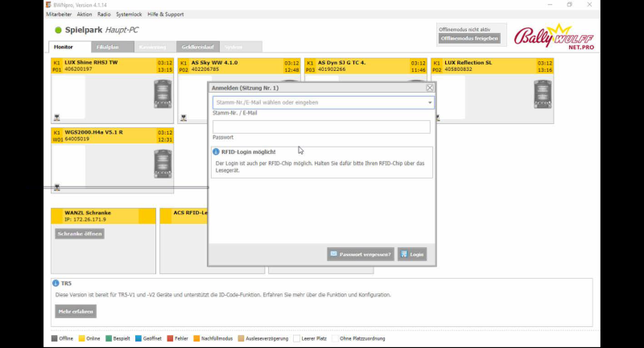Click the Offline legend color swatch

click(x=54, y=338)
